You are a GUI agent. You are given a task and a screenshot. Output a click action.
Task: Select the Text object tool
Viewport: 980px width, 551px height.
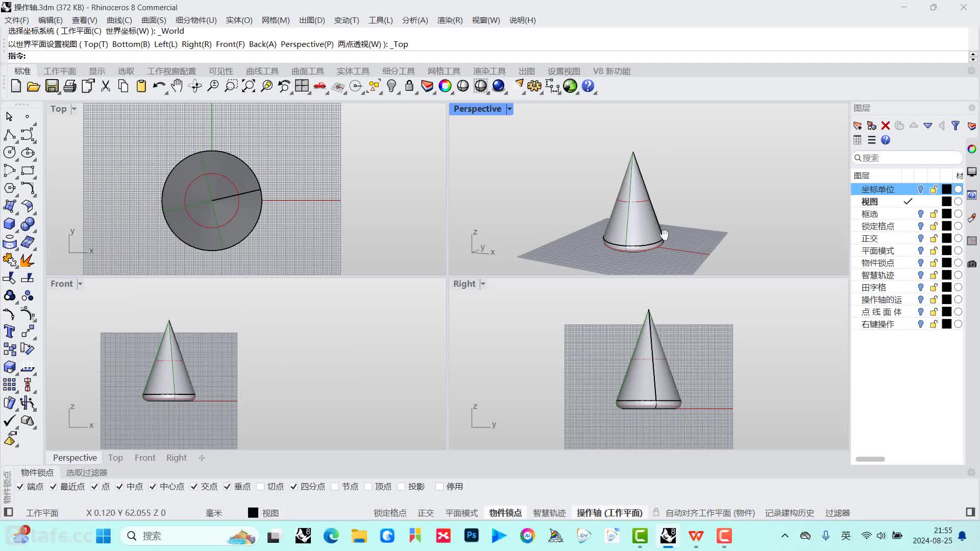(9, 331)
